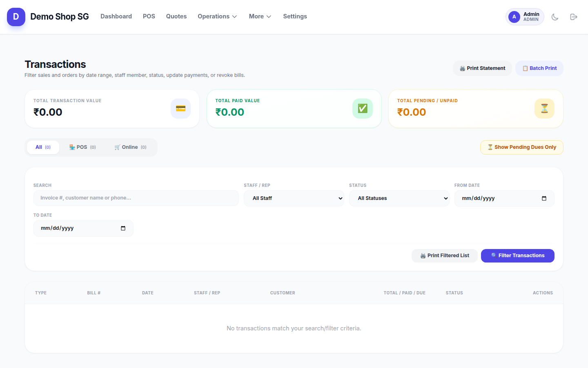Click the Demo Shop SG logo icon

tap(16, 17)
